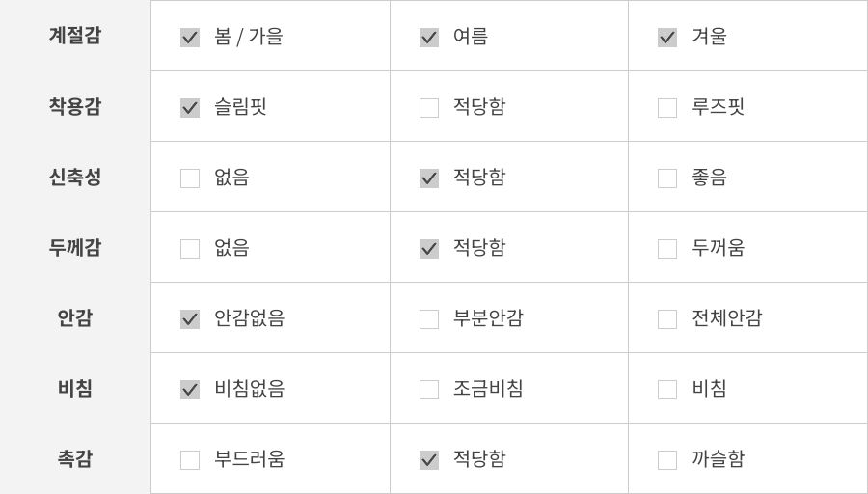
Task: Uncheck the 비침없음 checkbox
Action: pos(190,390)
